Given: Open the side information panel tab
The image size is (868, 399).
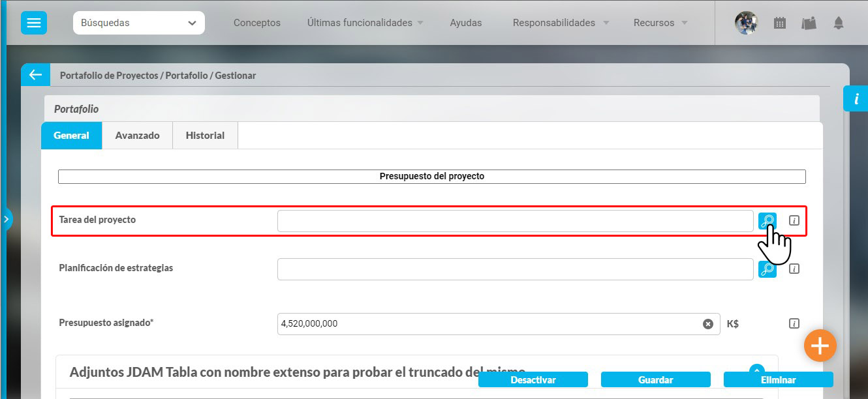Looking at the screenshot, I should pyautogui.click(x=856, y=98).
